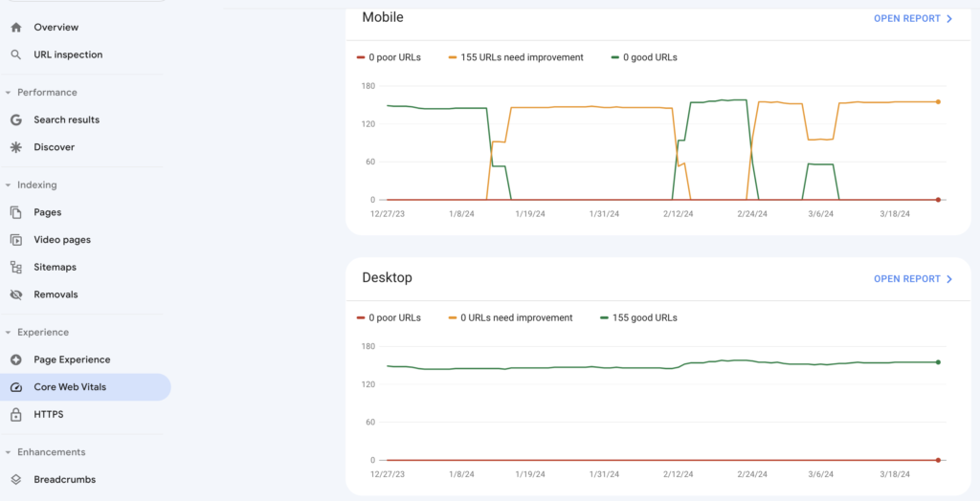Image resolution: width=980 pixels, height=501 pixels.
Task: Toggle Desktop '0 poor URLs' legend
Action: (x=389, y=318)
